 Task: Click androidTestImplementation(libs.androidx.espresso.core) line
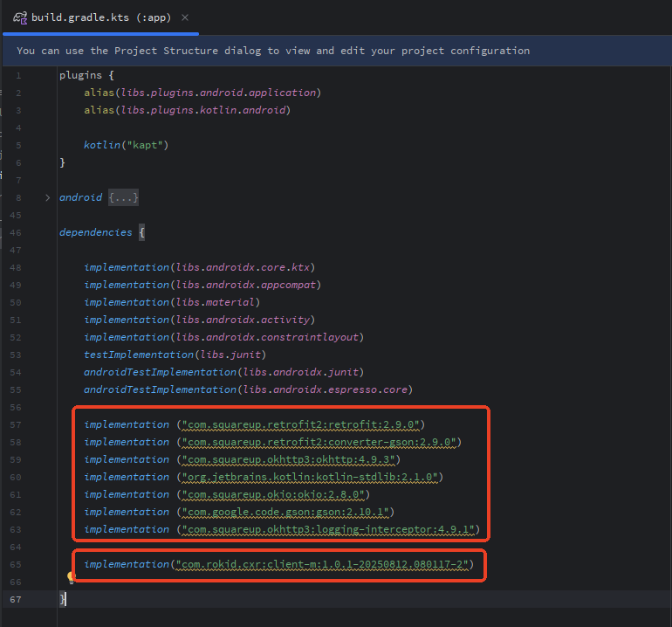pos(248,389)
